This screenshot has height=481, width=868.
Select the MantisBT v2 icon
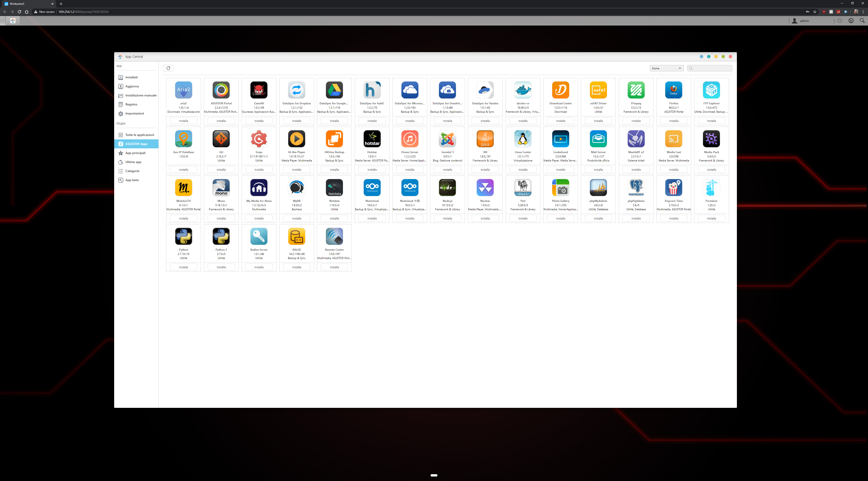636,139
